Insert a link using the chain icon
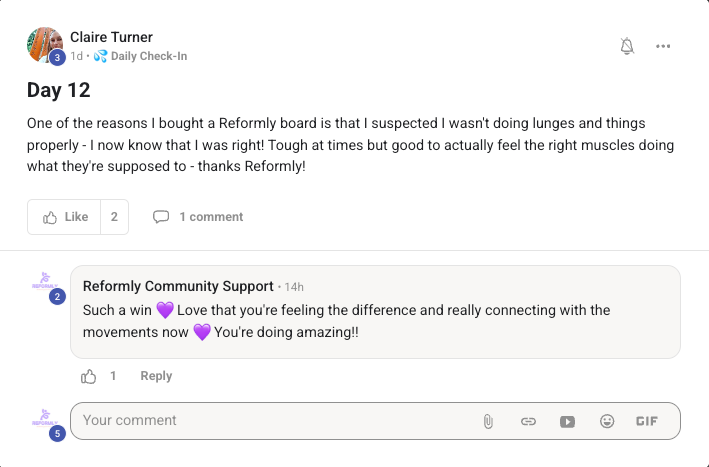 [x=528, y=421]
